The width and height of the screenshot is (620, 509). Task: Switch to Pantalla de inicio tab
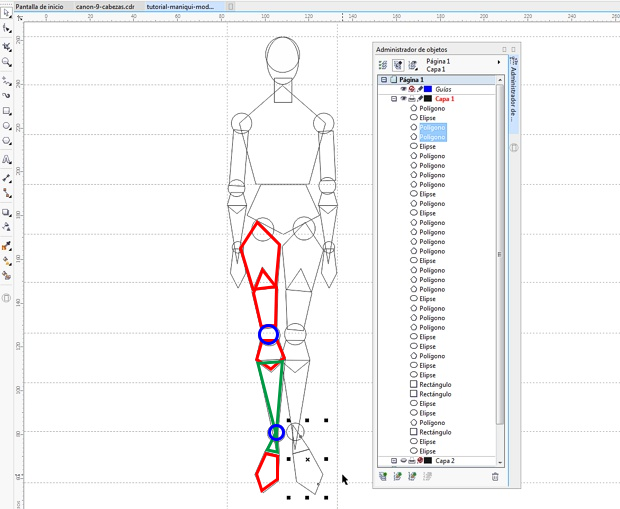pyautogui.click(x=39, y=7)
